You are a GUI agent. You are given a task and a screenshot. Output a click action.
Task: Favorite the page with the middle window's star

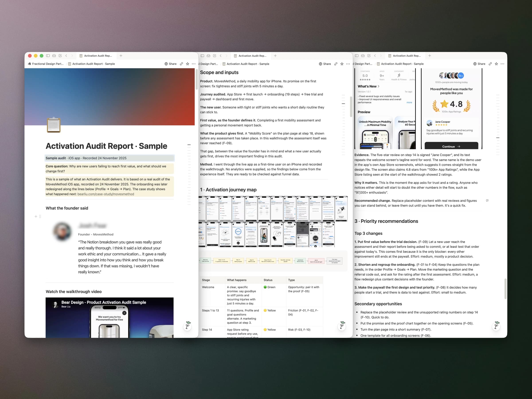342,64
